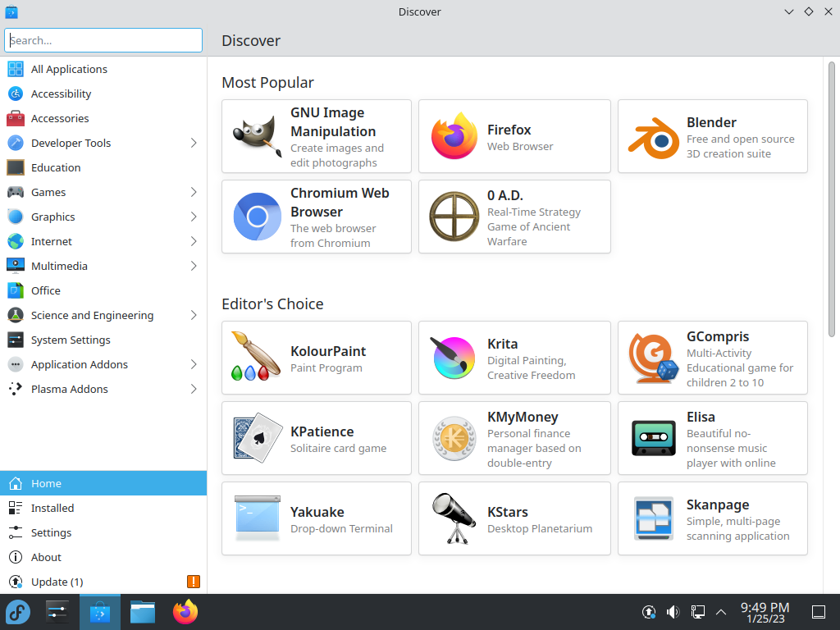The width and height of the screenshot is (840, 630).
Task: Open the Krita Digital Painting card
Action: tap(514, 358)
